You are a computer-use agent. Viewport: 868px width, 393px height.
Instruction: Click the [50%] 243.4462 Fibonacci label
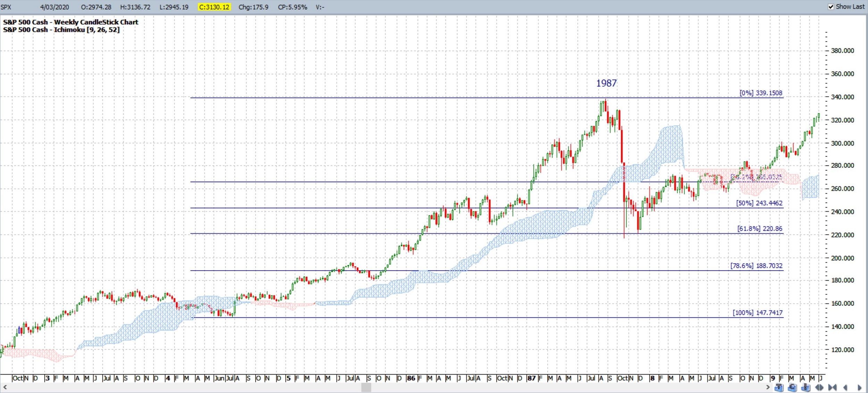tap(759, 203)
